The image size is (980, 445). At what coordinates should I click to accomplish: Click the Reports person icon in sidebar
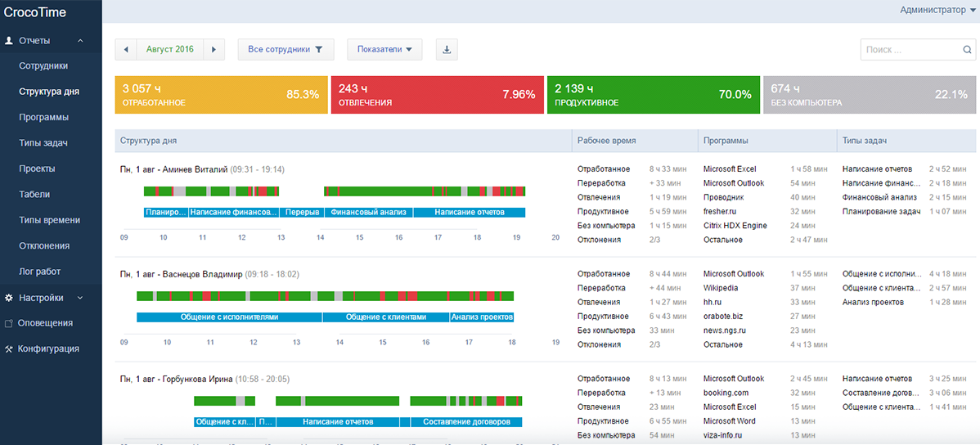[9, 40]
